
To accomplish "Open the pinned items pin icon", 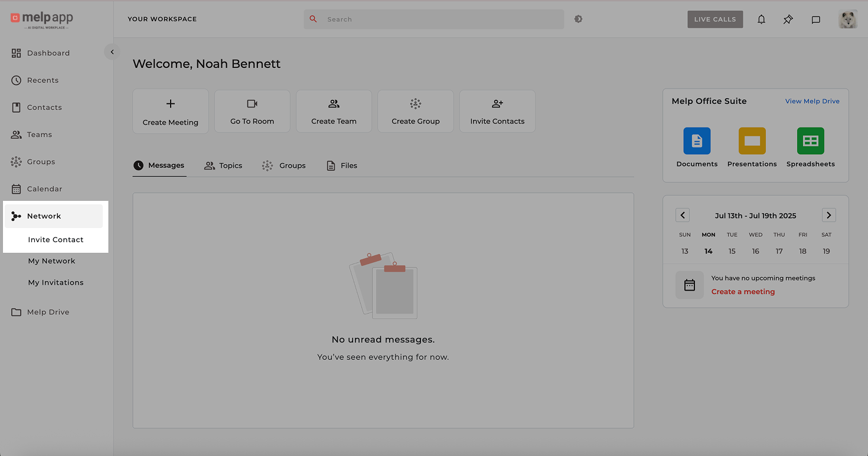I will [788, 19].
